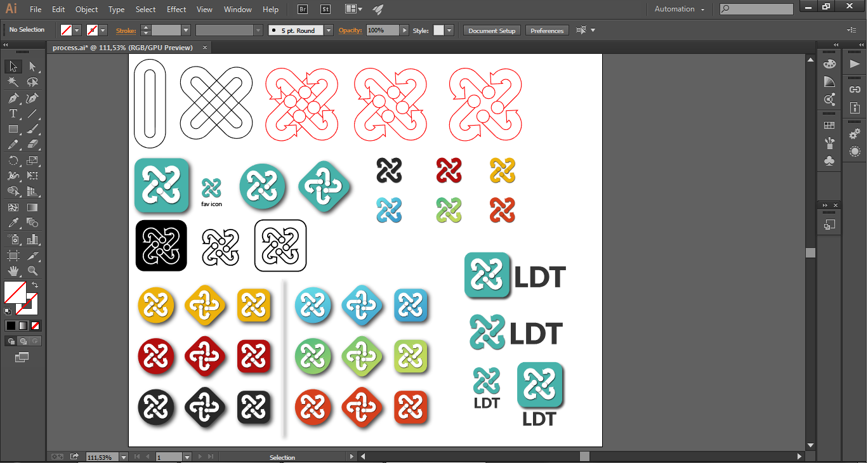The width and height of the screenshot is (868, 463).
Task: Select the Pen tool
Action: point(13,98)
